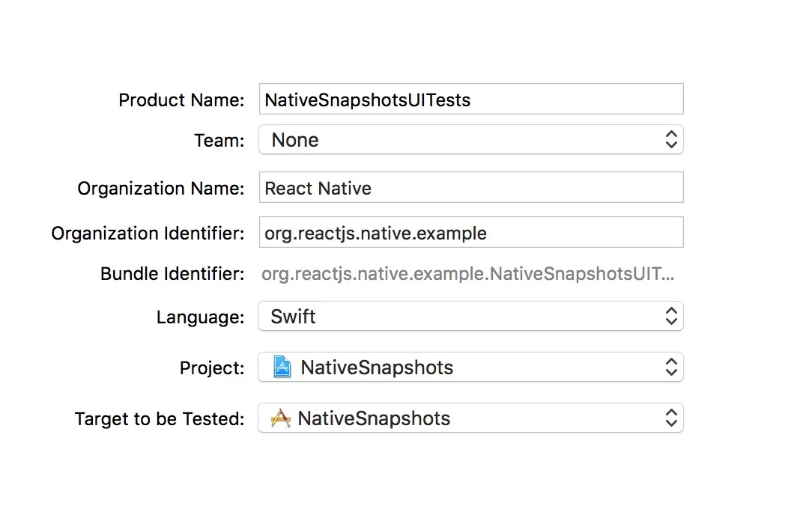Edit the Organization Identifier field

coord(470,233)
